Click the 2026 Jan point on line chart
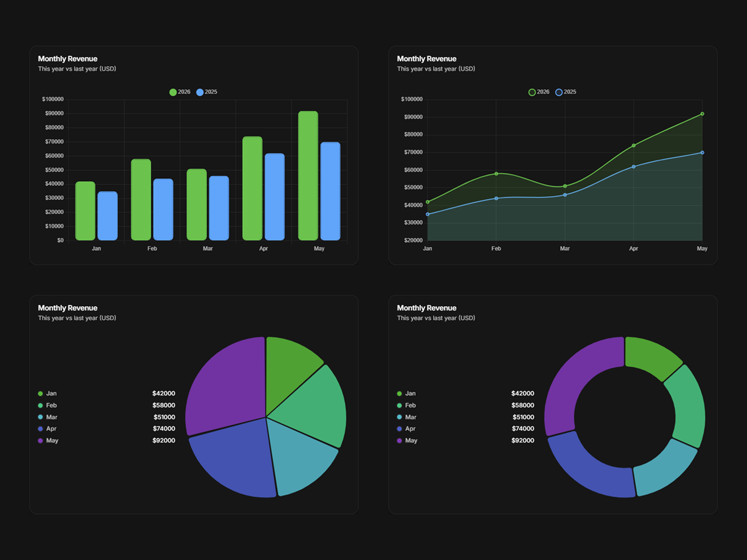747x560 pixels. tap(428, 202)
